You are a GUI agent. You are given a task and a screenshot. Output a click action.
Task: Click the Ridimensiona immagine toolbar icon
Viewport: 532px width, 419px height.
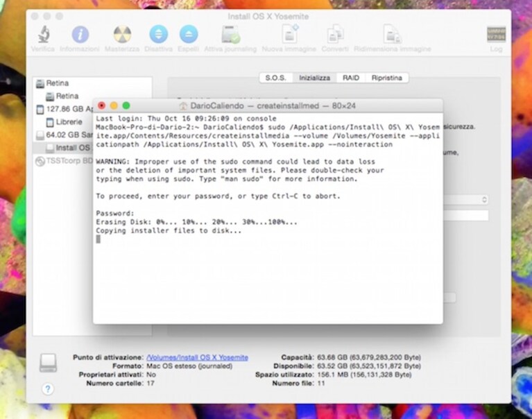(x=392, y=34)
